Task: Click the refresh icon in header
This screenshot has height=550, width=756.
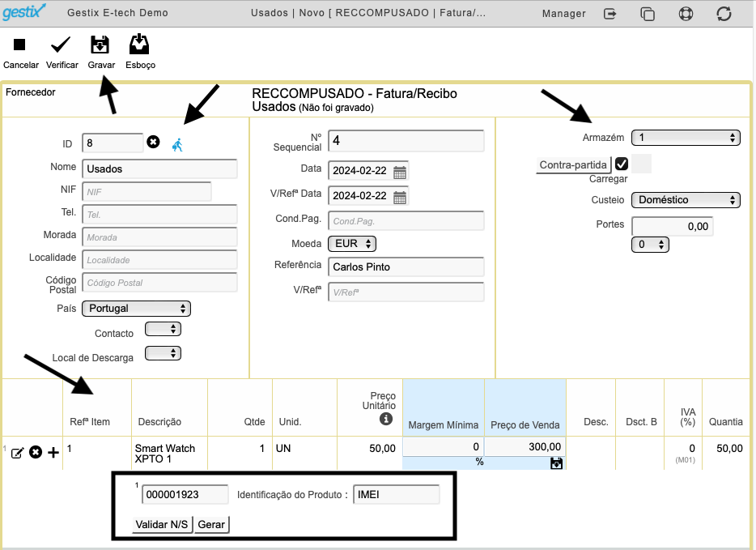Action: (724, 14)
